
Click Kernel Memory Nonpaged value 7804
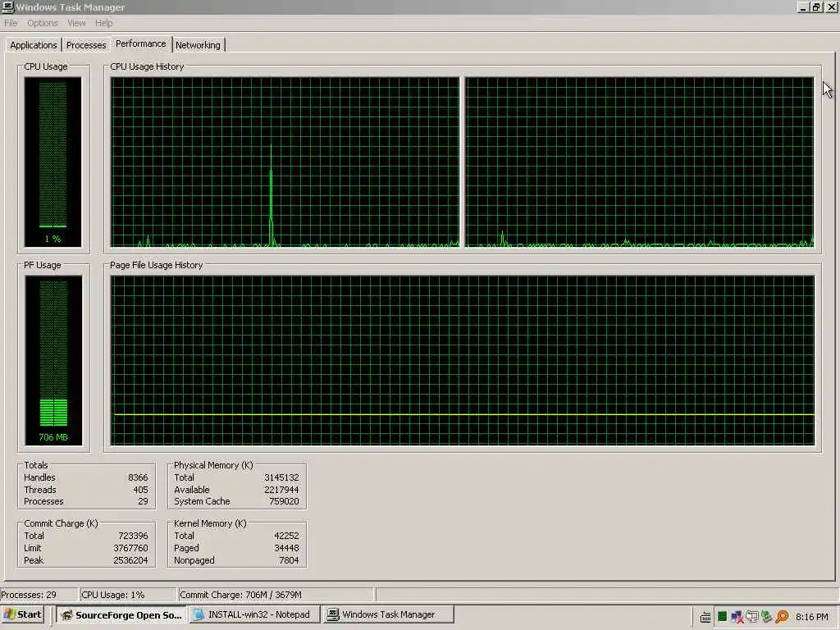pyautogui.click(x=289, y=560)
